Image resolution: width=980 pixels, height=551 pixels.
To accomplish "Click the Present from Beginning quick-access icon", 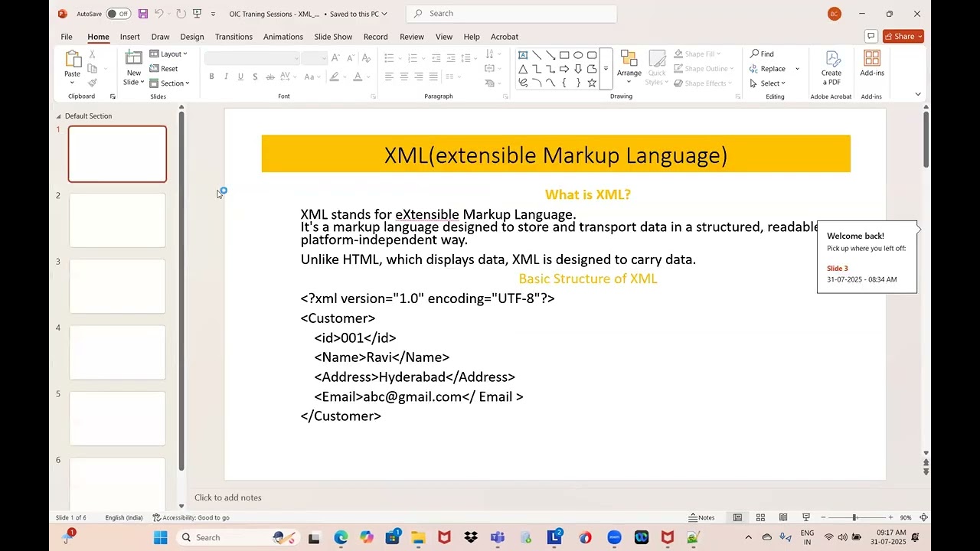I will point(197,14).
